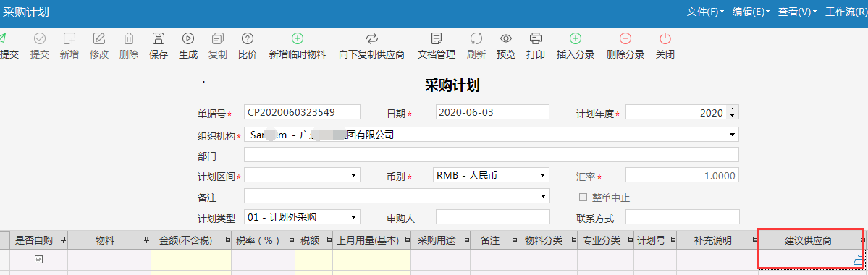Click pin icon on 上月用量(基本) column header

point(406,240)
